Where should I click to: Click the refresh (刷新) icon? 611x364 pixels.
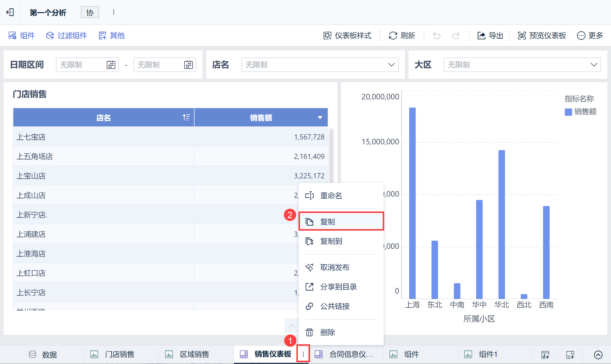coord(393,36)
